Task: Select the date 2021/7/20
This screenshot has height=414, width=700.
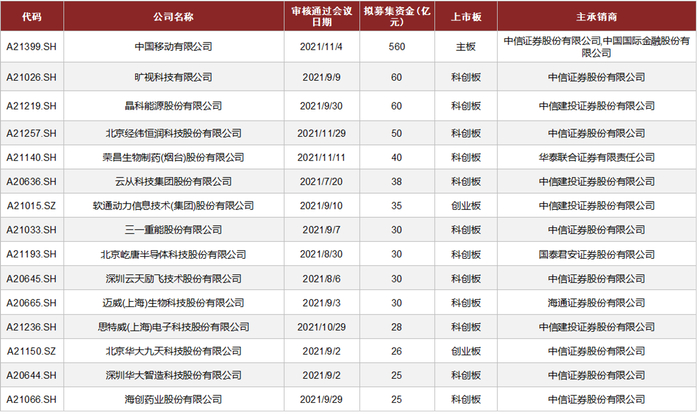Action: coord(321,181)
